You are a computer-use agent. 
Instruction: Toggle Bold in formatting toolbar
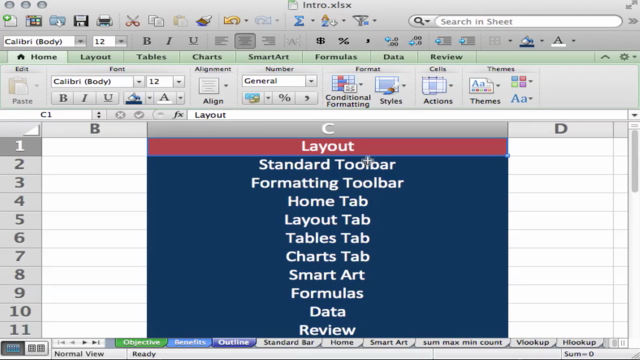[147, 41]
